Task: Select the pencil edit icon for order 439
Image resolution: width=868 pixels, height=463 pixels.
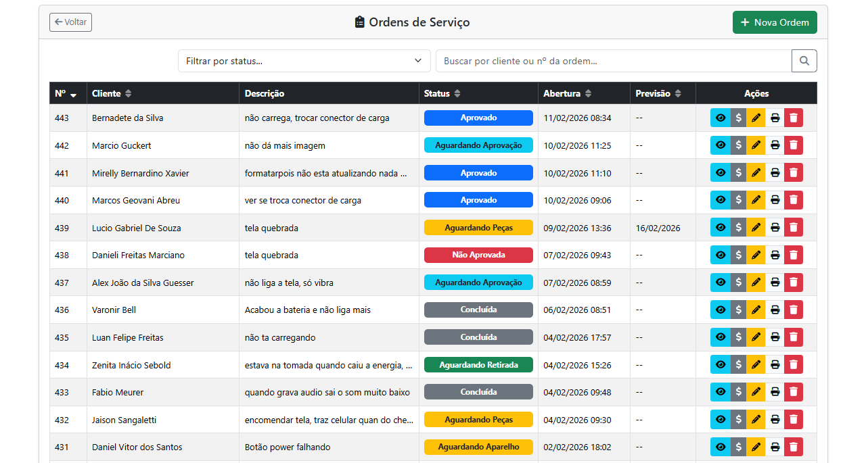Action: pyautogui.click(x=756, y=227)
